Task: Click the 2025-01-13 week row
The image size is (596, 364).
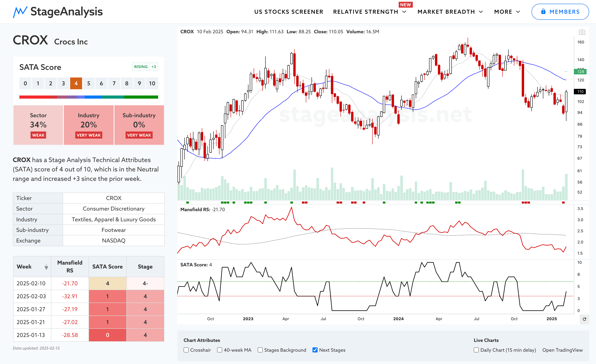Action: tap(89, 335)
